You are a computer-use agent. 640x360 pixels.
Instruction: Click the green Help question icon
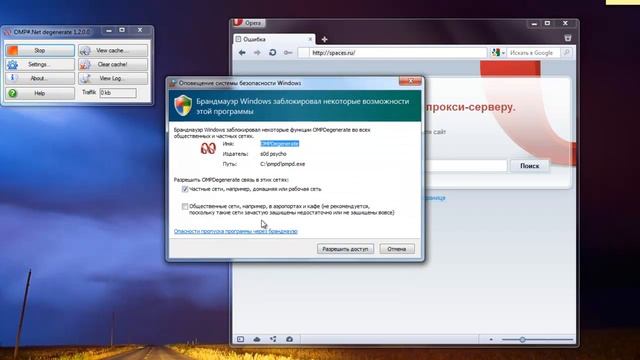(x=13, y=93)
